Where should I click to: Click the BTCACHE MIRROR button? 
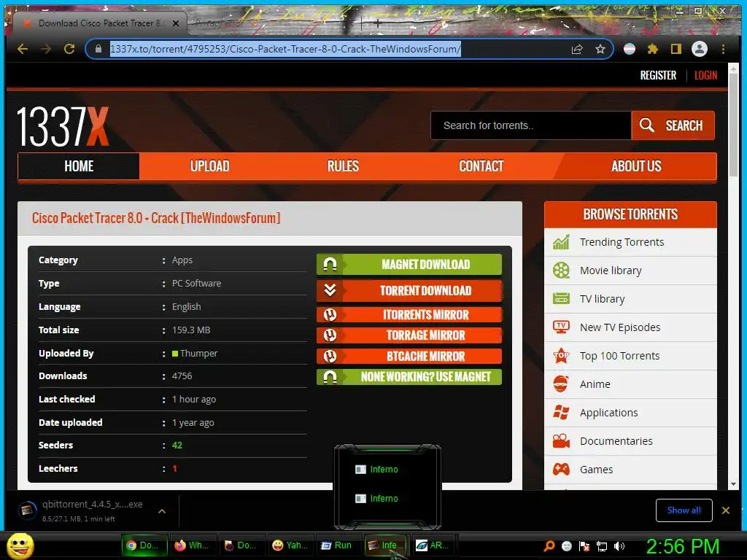[x=409, y=356]
